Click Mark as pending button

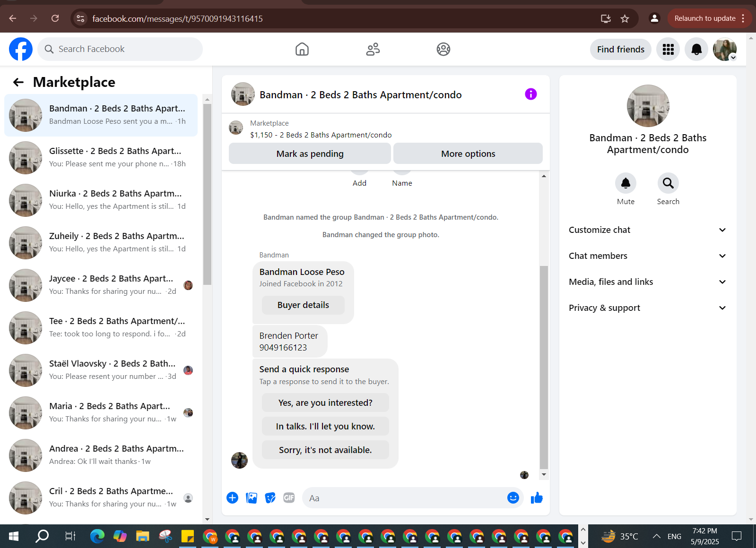310,154
